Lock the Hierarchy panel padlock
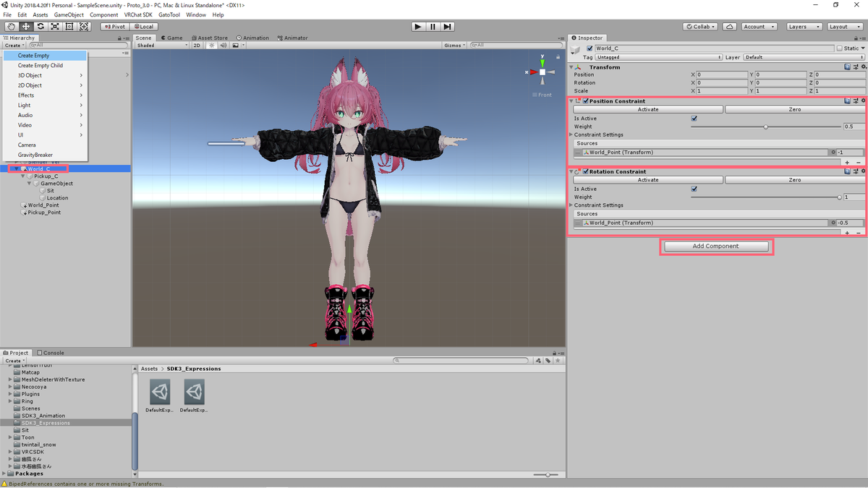This screenshot has height=488, width=868. tap(121, 38)
